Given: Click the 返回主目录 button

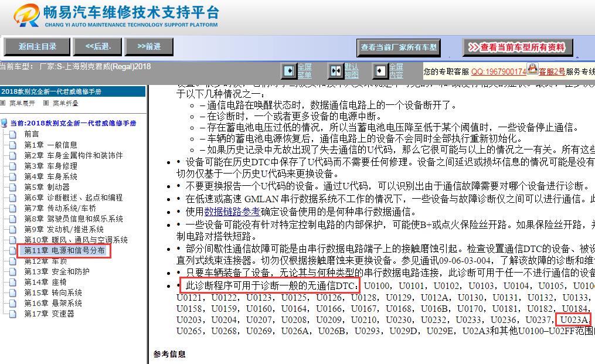Looking at the screenshot, I should click(37, 47).
